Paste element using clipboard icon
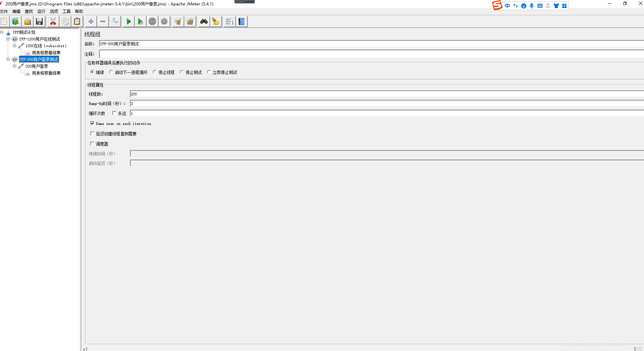644x351 pixels. pos(77,21)
